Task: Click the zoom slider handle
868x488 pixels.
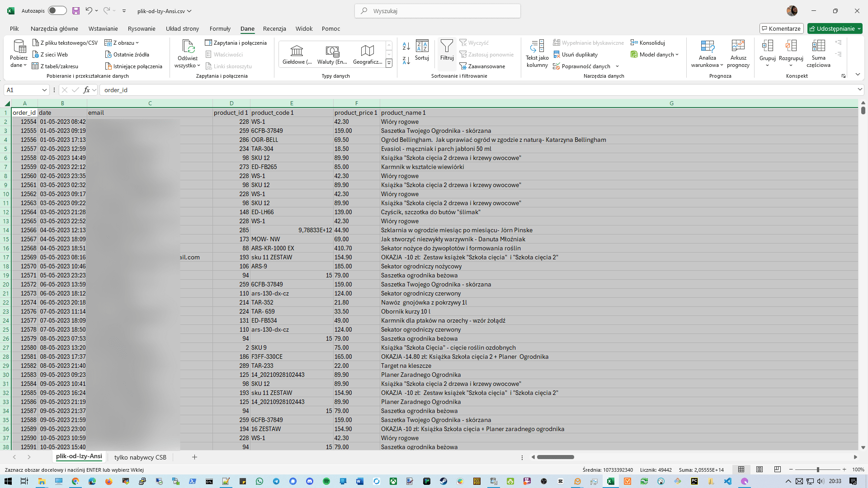Action: (817, 469)
